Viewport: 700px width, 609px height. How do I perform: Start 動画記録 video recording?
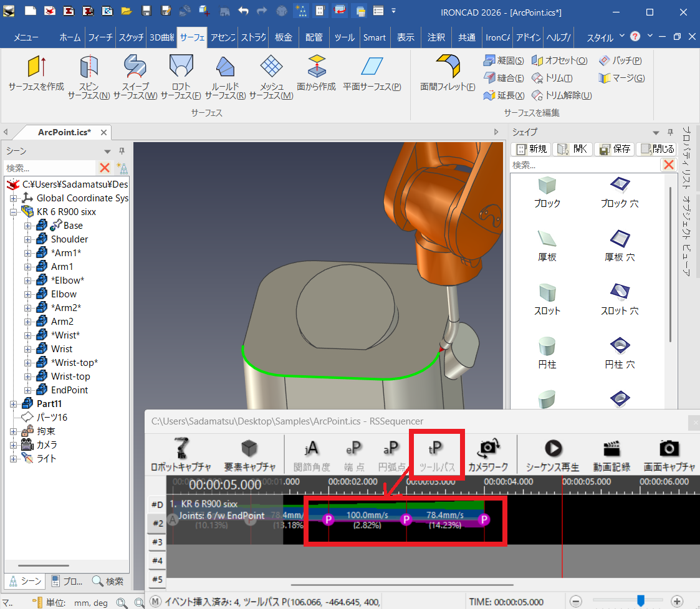click(x=611, y=454)
